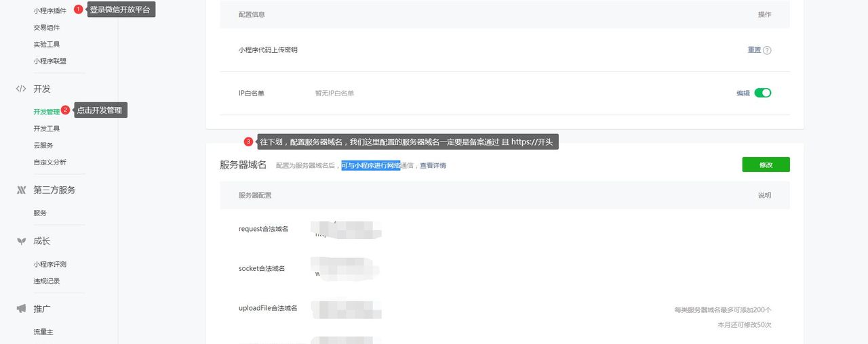Click the 服务器配置 column header
Viewport: 868px width, 344px height.
point(255,195)
